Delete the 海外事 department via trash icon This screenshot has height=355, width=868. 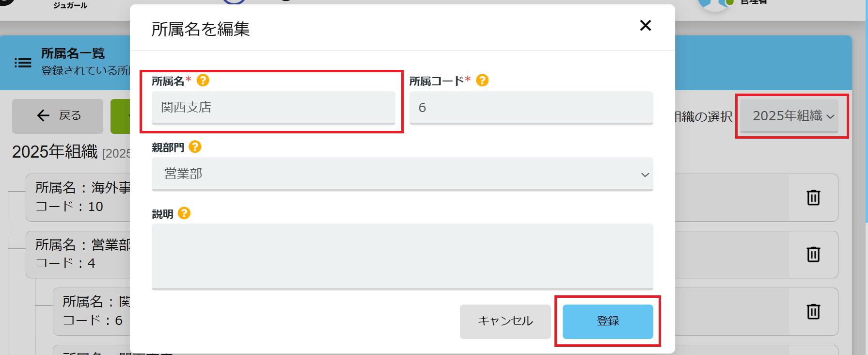click(x=813, y=197)
